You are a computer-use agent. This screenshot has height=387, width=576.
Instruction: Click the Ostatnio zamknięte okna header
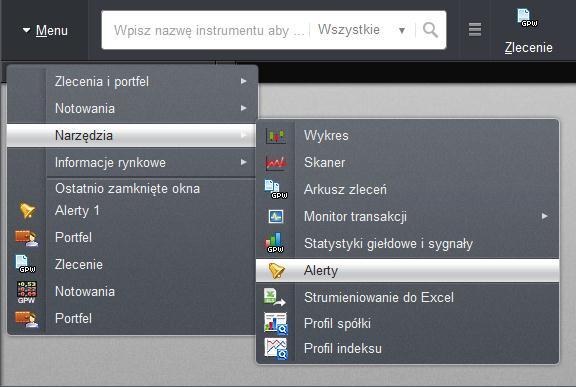127,189
